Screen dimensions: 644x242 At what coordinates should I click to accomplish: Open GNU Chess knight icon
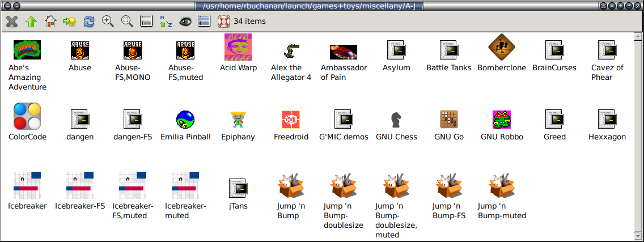click(396, 120)
